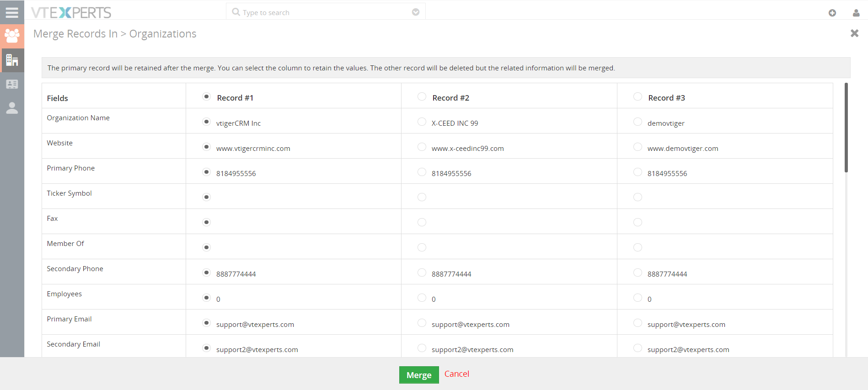Viewport: 868px width, 390px height.
Task: Close the Merge Records dialog
Action: click(x=854, y=33)
